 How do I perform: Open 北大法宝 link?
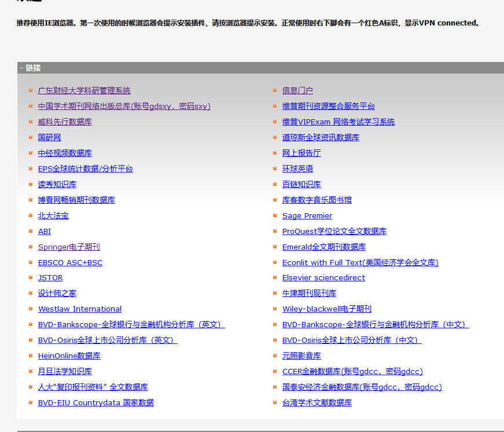coord(53,215)
